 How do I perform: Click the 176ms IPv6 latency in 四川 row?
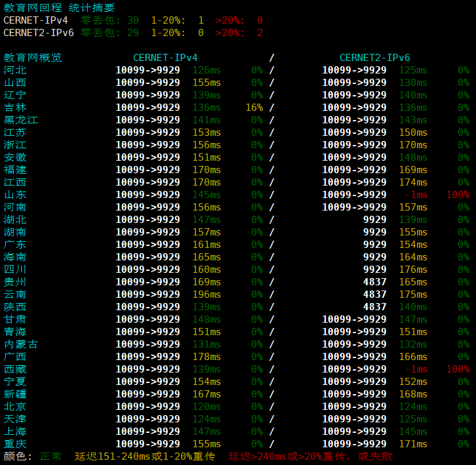click(x=413, y=270)
